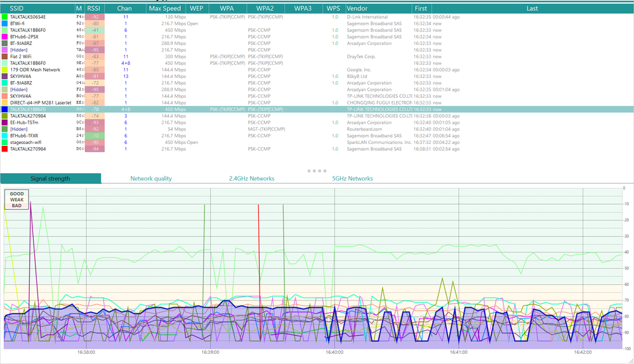
Task: Click the WEAK label in the chart legend
Action: [x=17, y=200]
